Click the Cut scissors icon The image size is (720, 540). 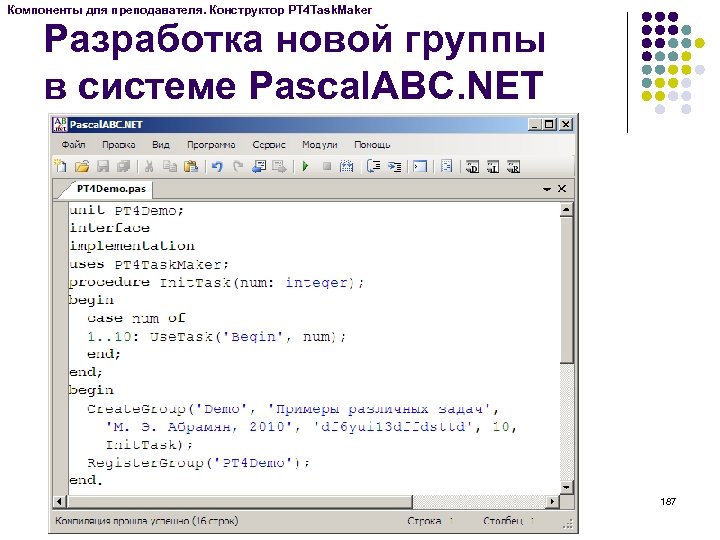click(149, 166)
